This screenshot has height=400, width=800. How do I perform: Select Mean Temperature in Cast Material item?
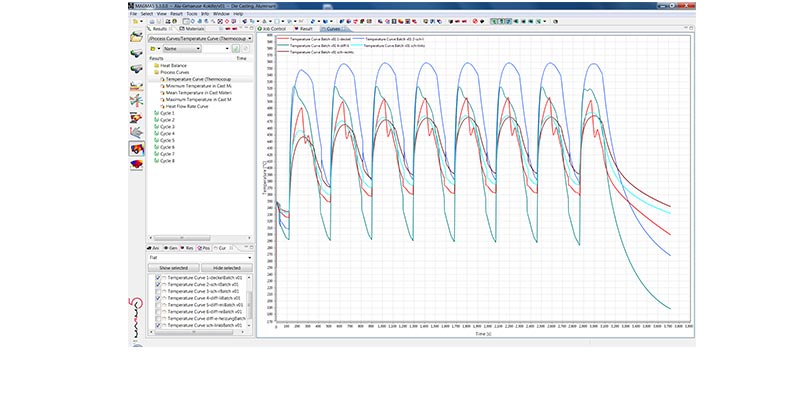point(198,93)
